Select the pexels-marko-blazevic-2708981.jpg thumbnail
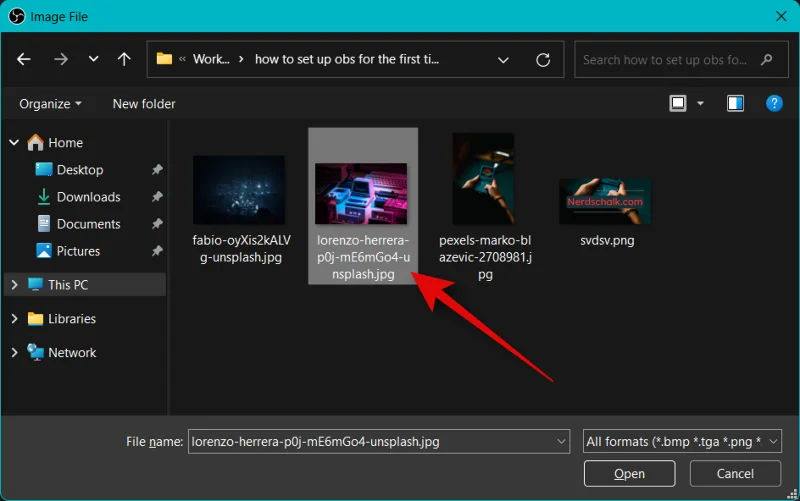The height and width of the screenshot is (501, 800). 483,179
